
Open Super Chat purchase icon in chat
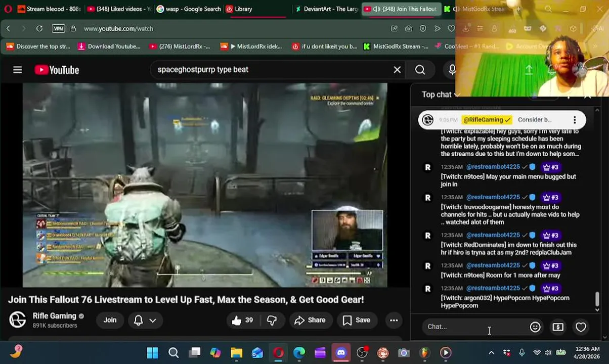coord(558,327)
